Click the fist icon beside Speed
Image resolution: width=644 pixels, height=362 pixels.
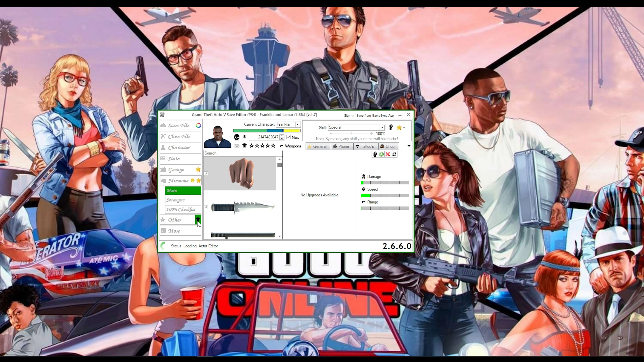tap(363, 189)
